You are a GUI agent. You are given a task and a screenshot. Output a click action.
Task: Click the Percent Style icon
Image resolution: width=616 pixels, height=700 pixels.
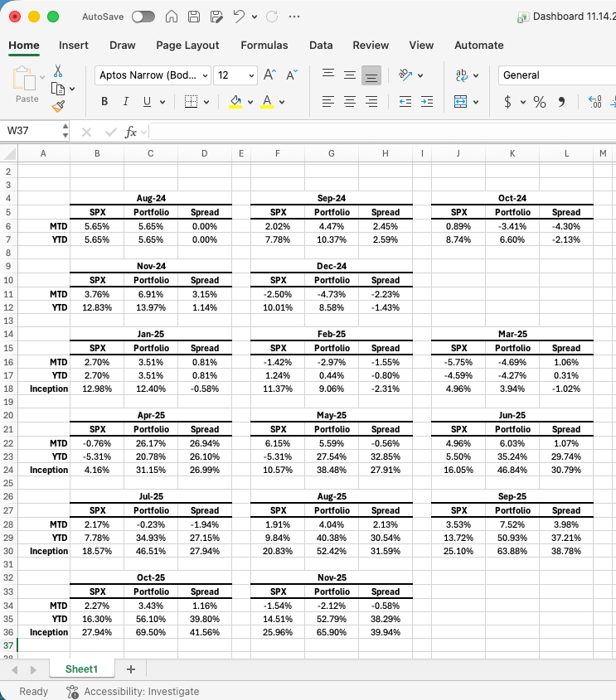540,102
